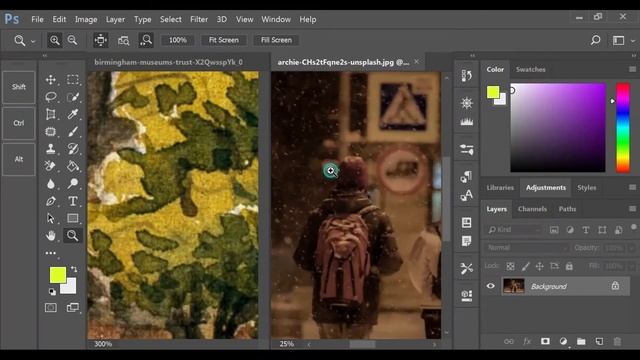This screenshot has width=640, height=360.
Task: Toggle Zoom All Windows option
Action: (x=123, y=40)
